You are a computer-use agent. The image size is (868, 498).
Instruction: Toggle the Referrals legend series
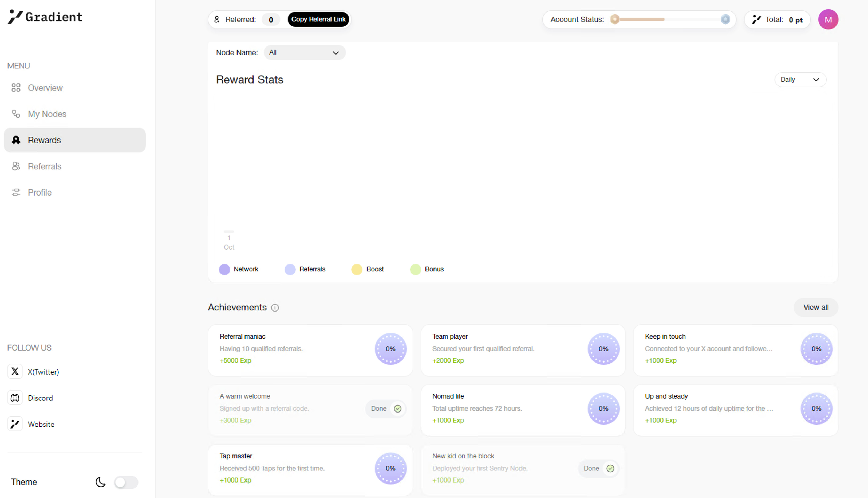click(305, 269)
